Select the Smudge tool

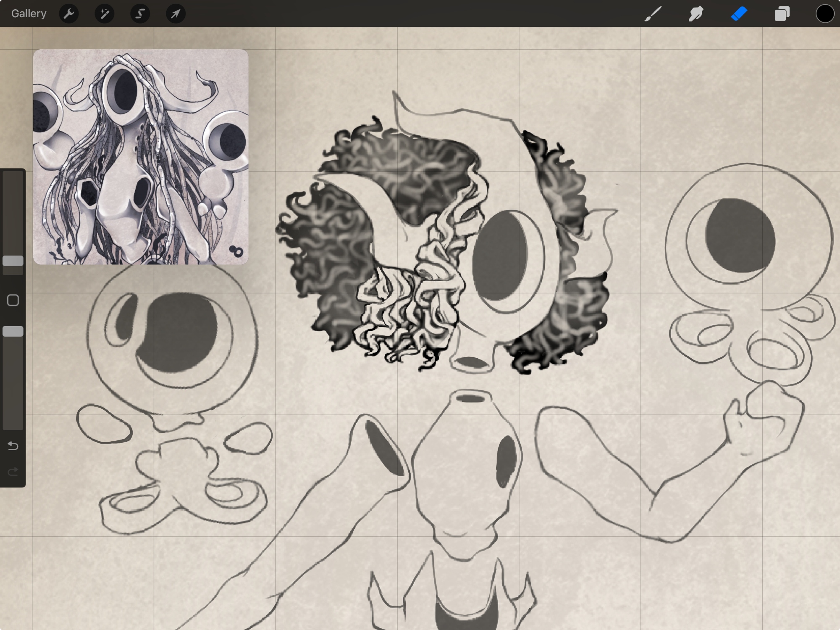[x=696, y=13]
